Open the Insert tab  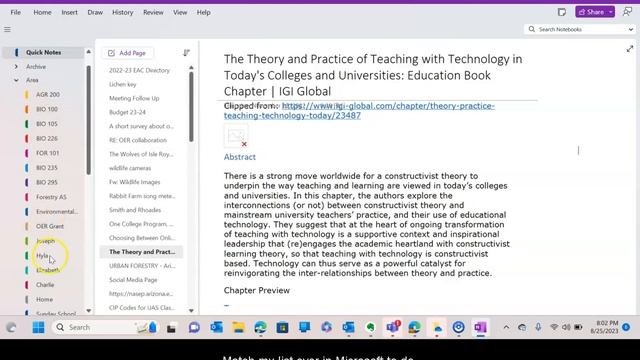(69, 12)
